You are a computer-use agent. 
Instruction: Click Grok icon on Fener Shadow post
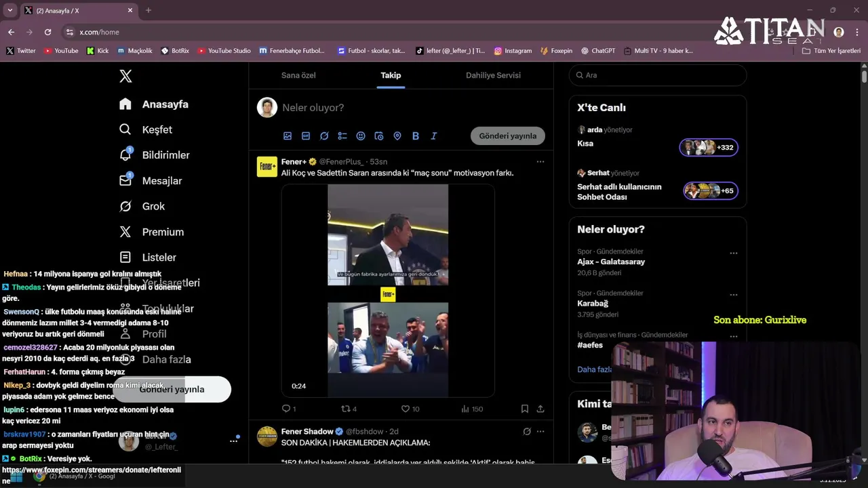527,432
